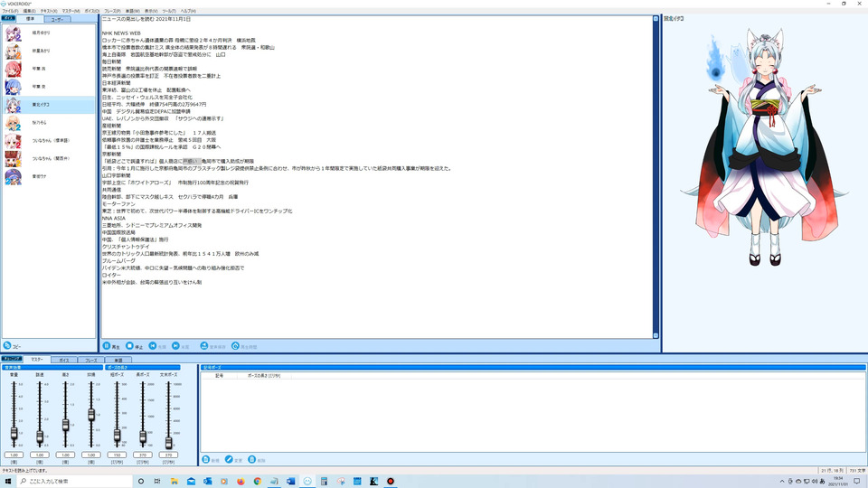Switch to the マスター tuning tab
This screenshot has height=488, width=868.
pyautogui.click(x=37, y=360)
